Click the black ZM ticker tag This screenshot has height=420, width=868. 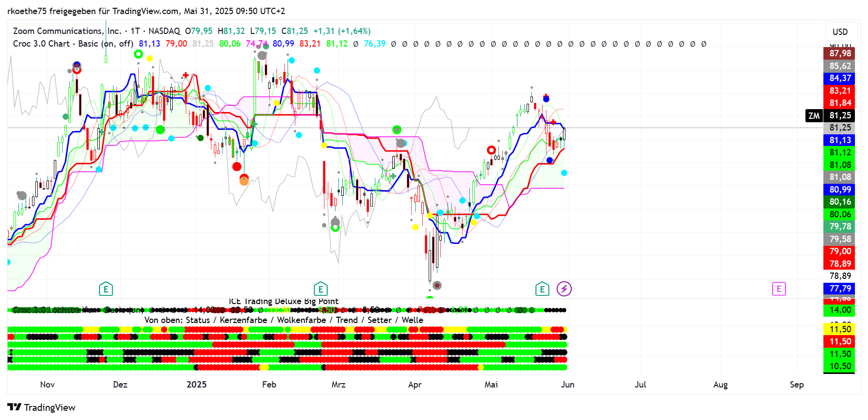[x=814, y=115]
